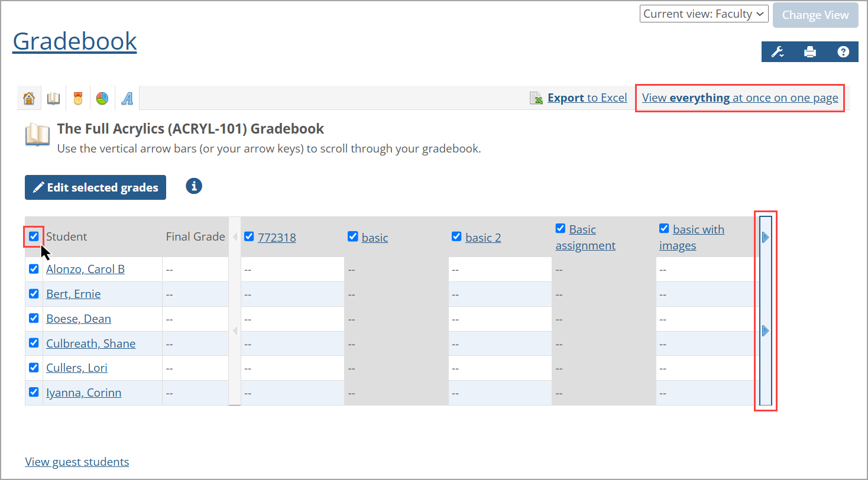This screenshot has width=868, height=480.
Task: Open the gradebook book icon
Action: pyautogui.click(x=53, y=98)
